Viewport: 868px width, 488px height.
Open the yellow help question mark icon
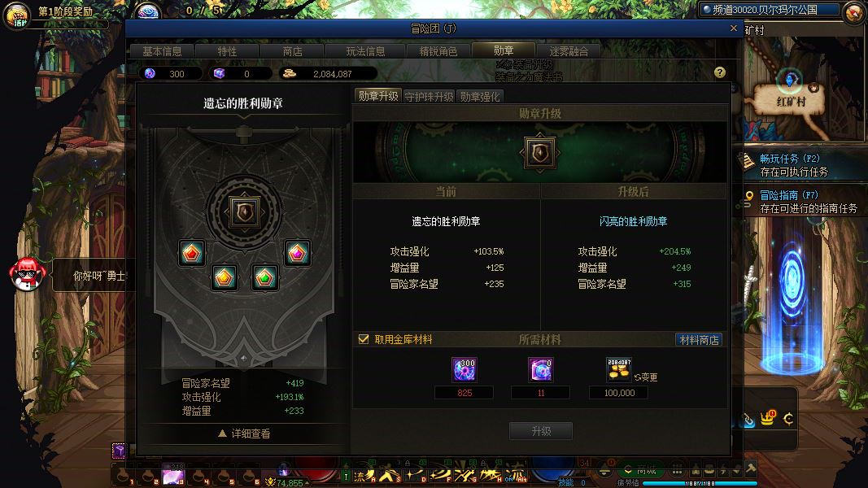(719, 72)
